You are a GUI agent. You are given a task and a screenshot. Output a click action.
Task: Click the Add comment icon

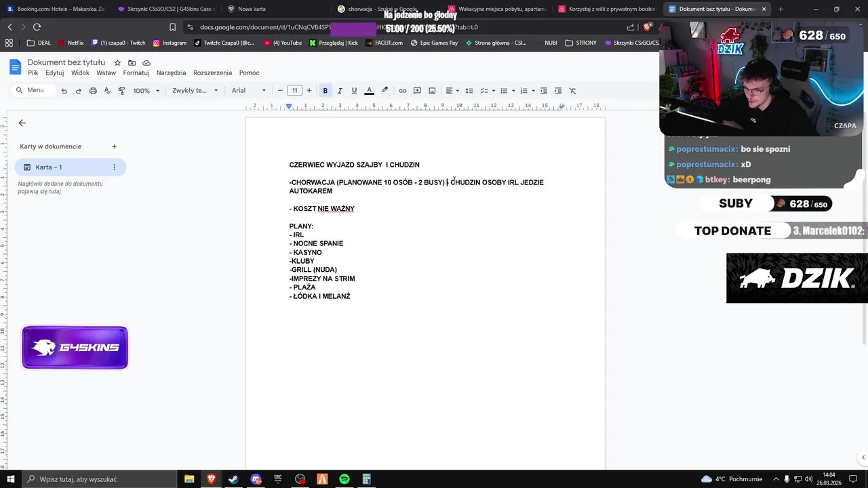[418, 91]
